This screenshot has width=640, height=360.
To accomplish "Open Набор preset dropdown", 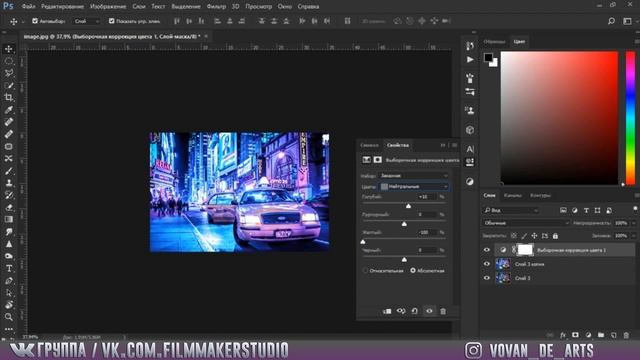I will tap(413, 176).
